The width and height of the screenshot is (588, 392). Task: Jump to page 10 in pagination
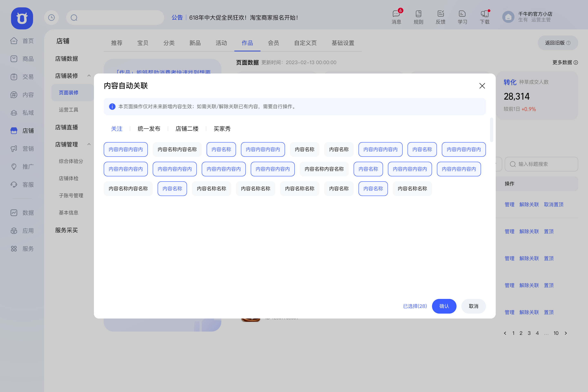tap(556, 333)
